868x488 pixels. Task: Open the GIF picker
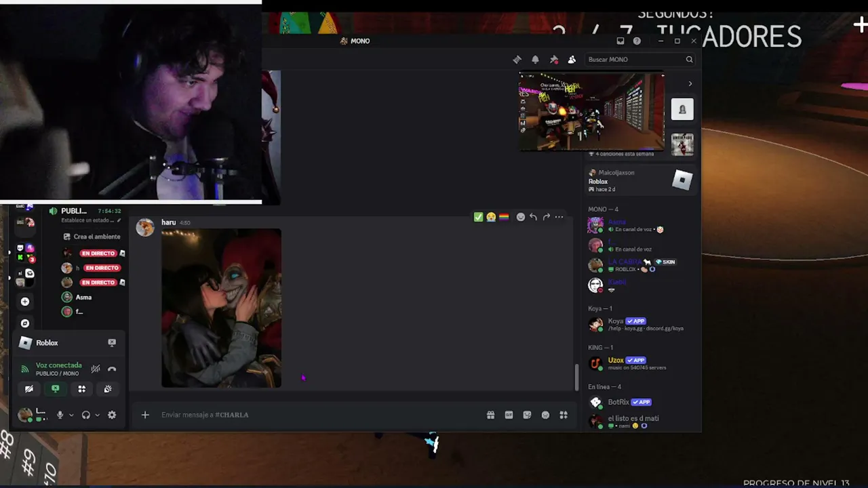pyautogui.click(x=509, y=415)
